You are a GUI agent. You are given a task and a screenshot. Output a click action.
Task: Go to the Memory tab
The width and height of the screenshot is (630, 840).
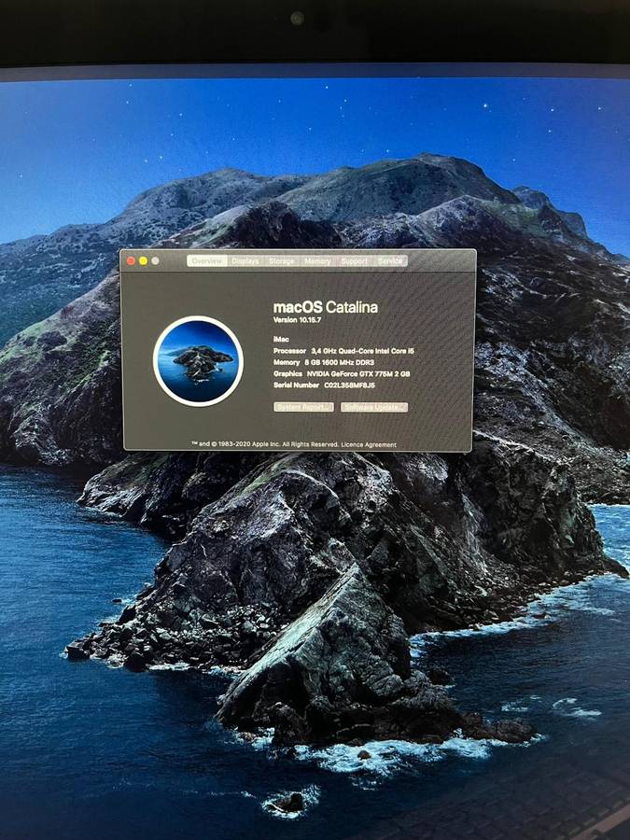click(x=317, y=261)
